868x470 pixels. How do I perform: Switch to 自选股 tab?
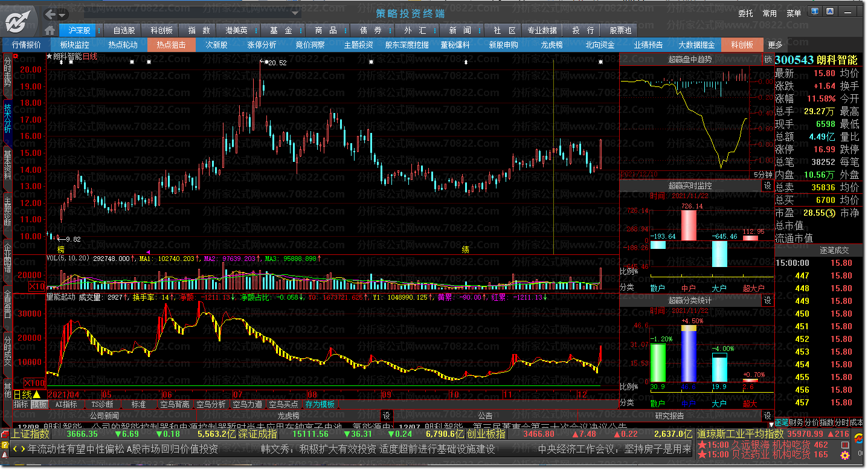tap(124, 30)
